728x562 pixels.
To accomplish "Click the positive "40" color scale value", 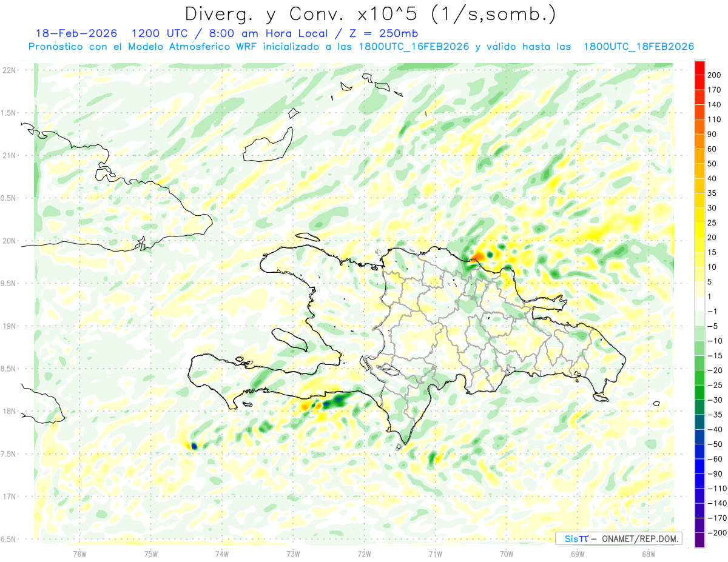I will click(x=713, y=178).
